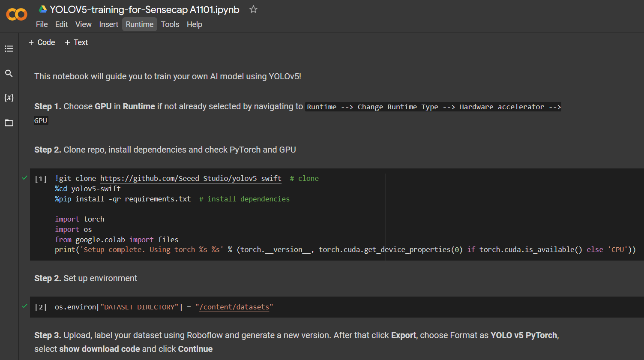
Task: Open the variables {x} panel icon
Action: (9, 98)
